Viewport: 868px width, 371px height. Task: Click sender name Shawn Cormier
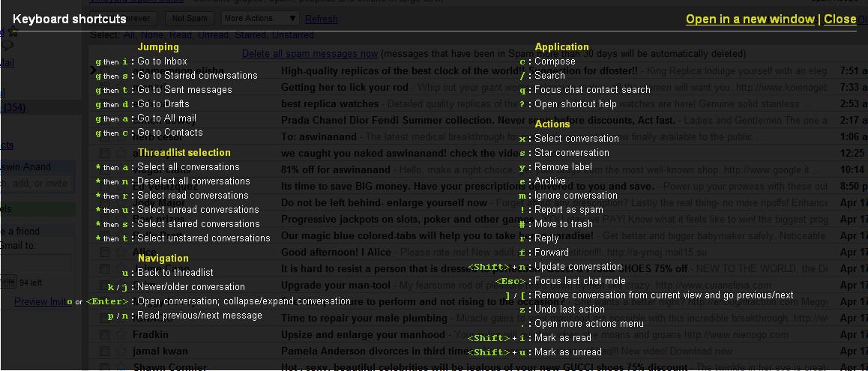(169, 367)
